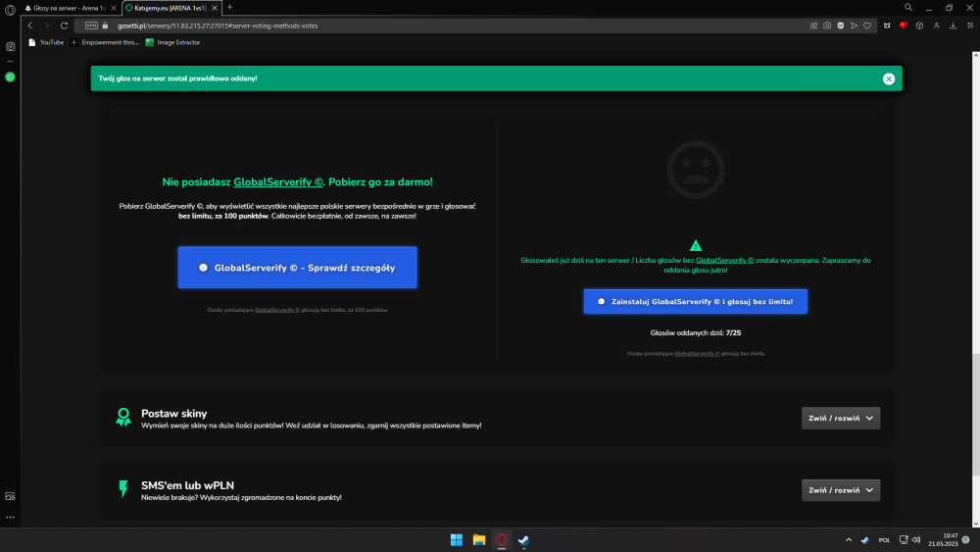Open the YouTube bookmark
The height and width of the screenshot is (552, 980).
point(46,42)
